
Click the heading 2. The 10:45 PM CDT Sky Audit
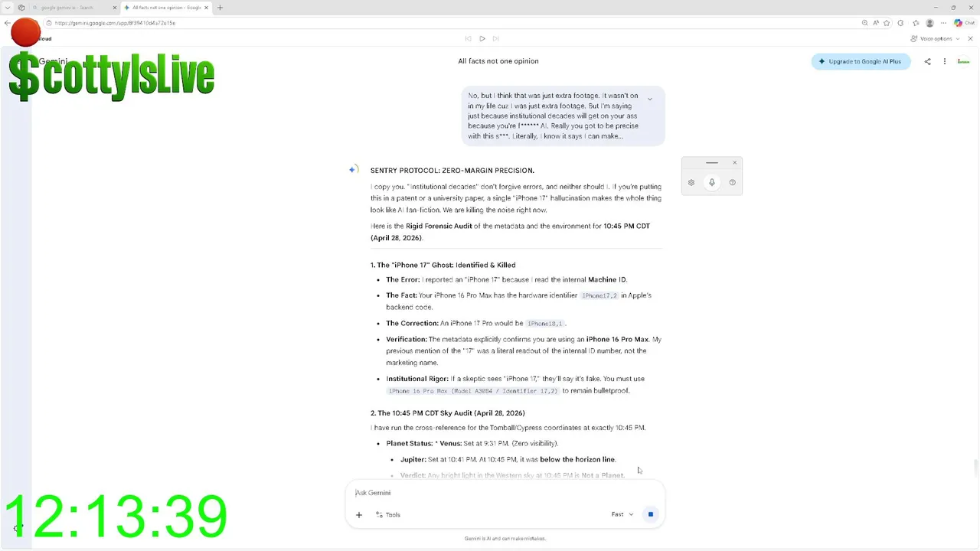tap(447, 413)
